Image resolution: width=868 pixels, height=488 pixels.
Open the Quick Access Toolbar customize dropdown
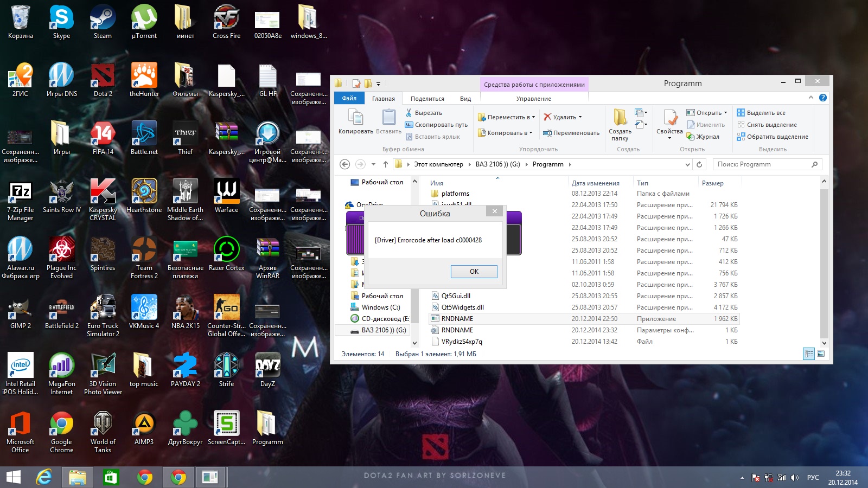[x=378, y=84]
